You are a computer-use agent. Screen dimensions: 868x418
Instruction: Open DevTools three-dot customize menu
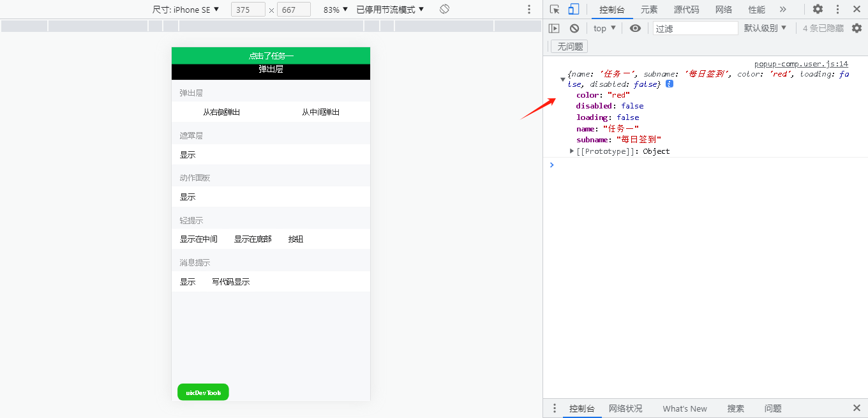click(x=838, y=9)
